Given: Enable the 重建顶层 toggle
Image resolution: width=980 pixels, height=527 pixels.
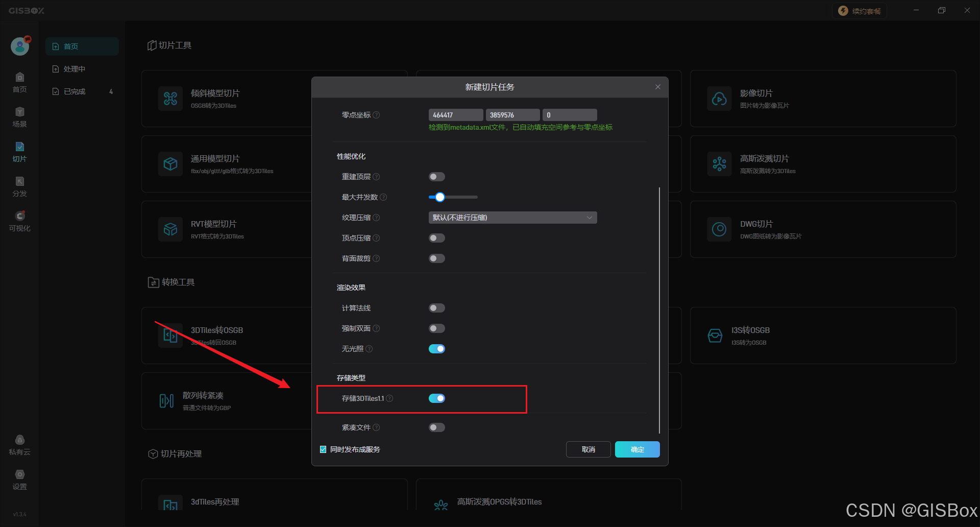Looking at the screenshot, I should [437, 177].
